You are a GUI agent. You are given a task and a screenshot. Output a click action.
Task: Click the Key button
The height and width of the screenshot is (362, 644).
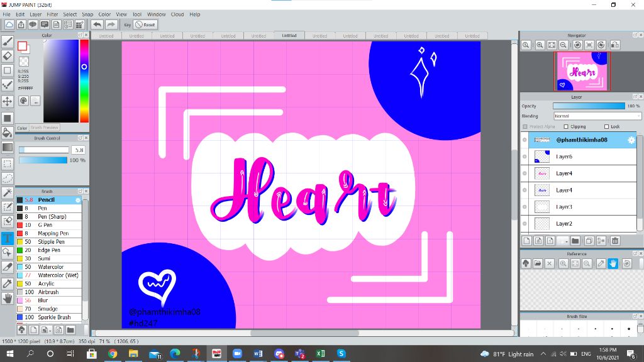click(x=127, y=25)
